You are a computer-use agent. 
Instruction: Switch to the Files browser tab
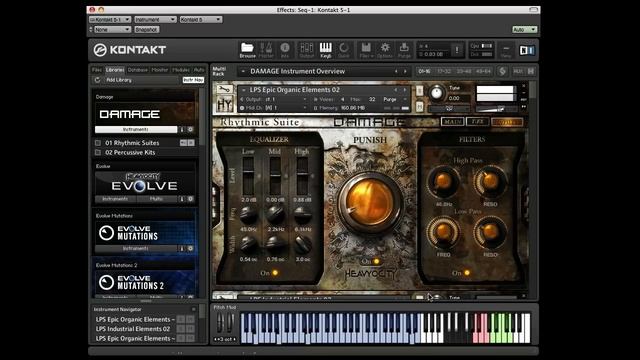(x=97, y=70)
